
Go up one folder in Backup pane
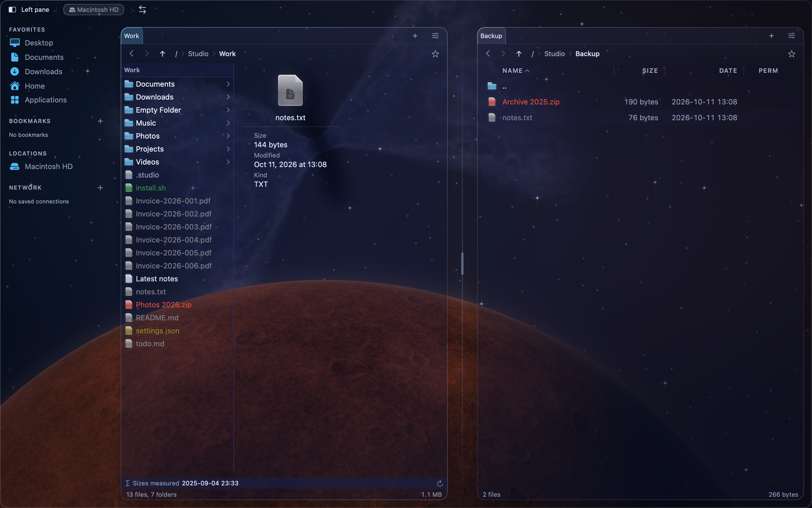[x=519, y=54]
